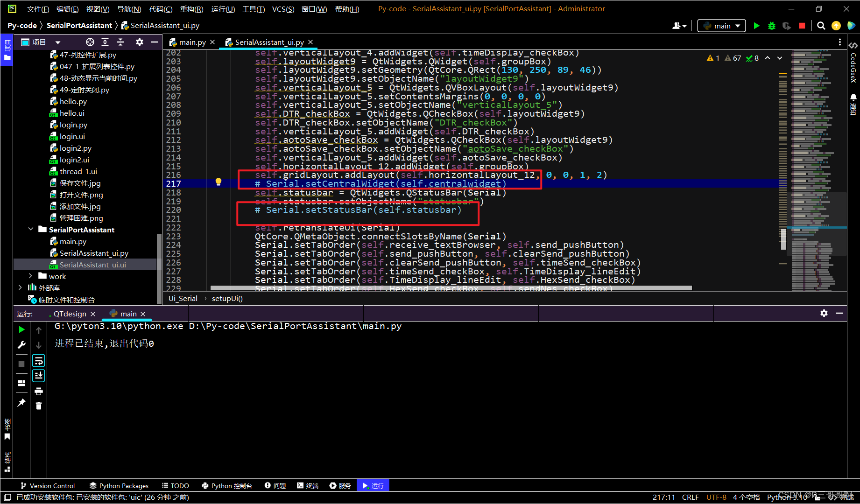
Task: Open 工具(T) menu
Action: (254, 9)
